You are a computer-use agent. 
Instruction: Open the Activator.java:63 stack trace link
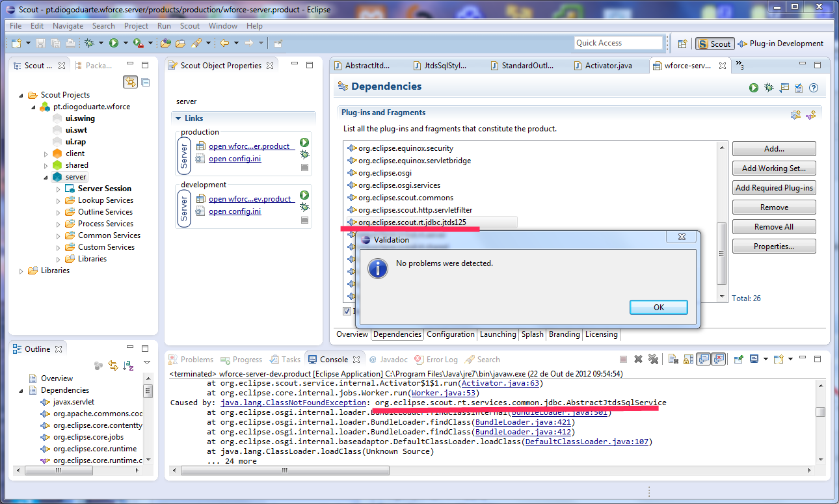tap(501, 383)
